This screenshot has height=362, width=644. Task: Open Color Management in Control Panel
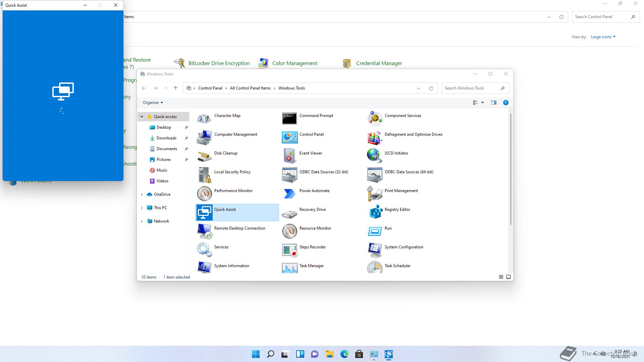288,63
